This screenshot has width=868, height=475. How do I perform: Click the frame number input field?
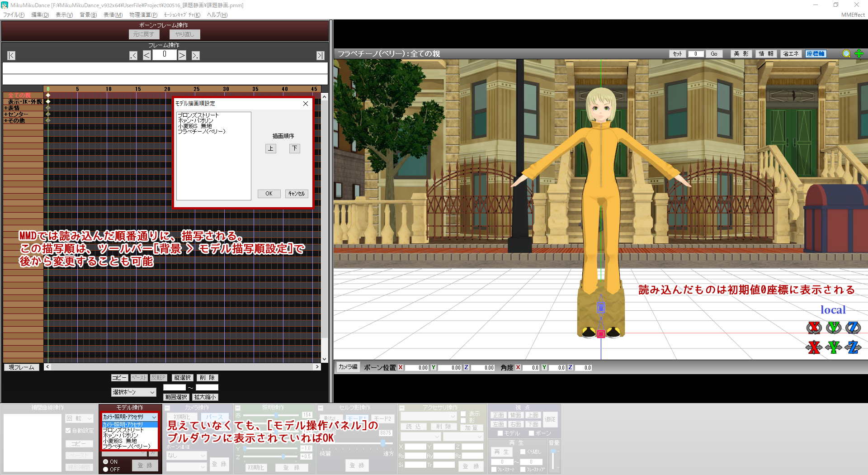[165, 55]
